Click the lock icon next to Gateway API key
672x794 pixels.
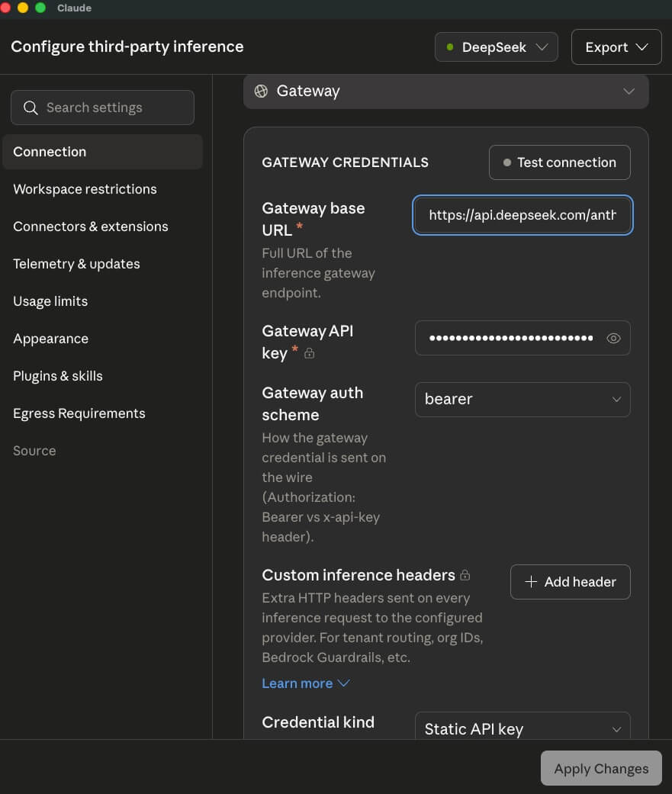309,353
